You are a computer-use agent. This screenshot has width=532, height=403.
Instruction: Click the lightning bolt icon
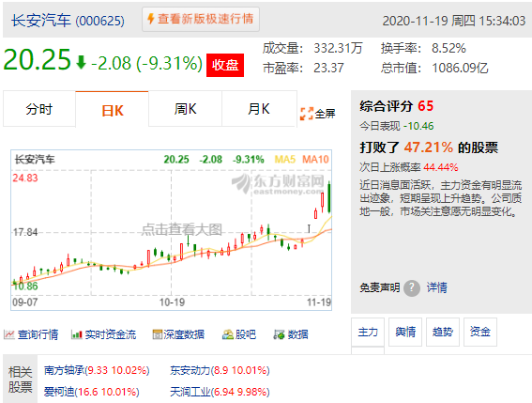coord(151,19)
